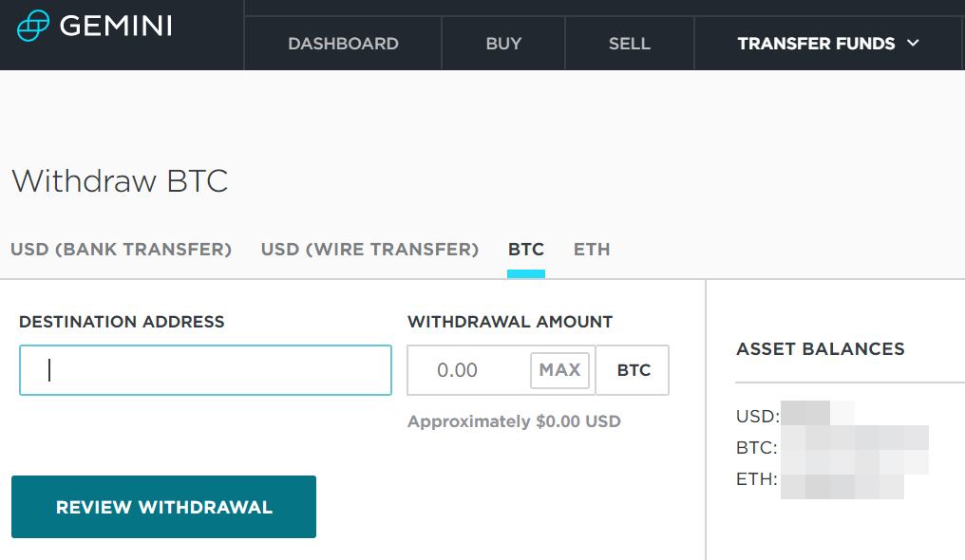Viewport: 965px width, 560px height.
Task: Select the Transfer Funds menu label
Action: [816, 44]
